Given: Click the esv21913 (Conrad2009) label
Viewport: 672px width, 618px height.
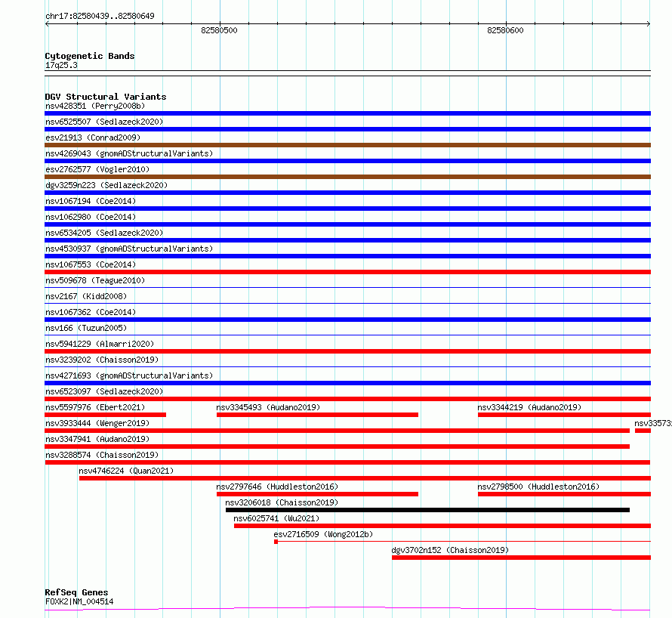Looking at the screenshot, I should coord(93,138).
